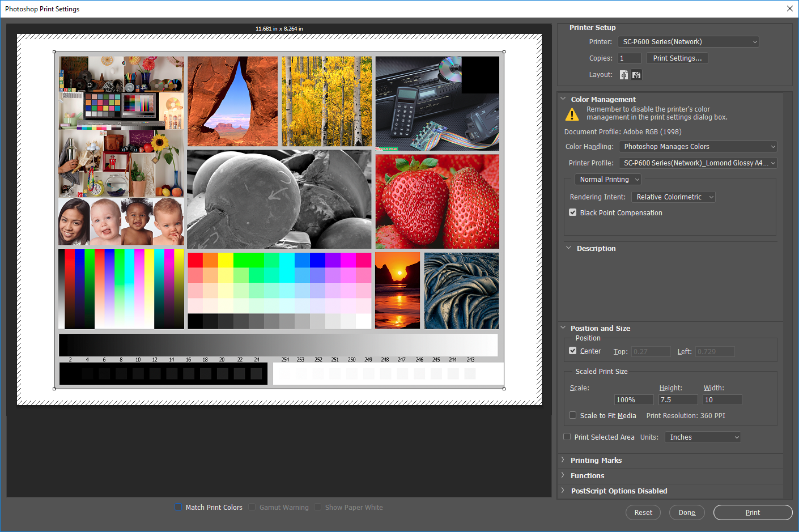Enable Scale to Fit Media
The image size is (799, 532).
tap(572, 415)
